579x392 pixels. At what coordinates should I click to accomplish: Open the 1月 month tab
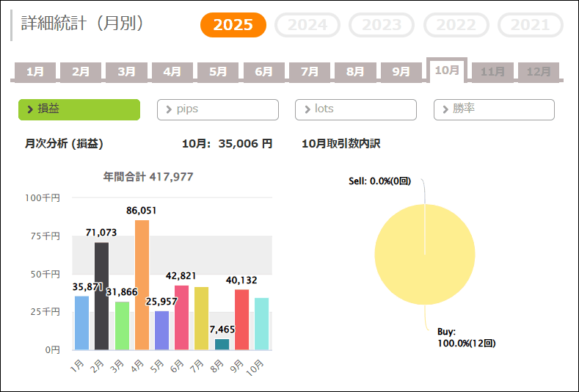(x=35, y=71)
